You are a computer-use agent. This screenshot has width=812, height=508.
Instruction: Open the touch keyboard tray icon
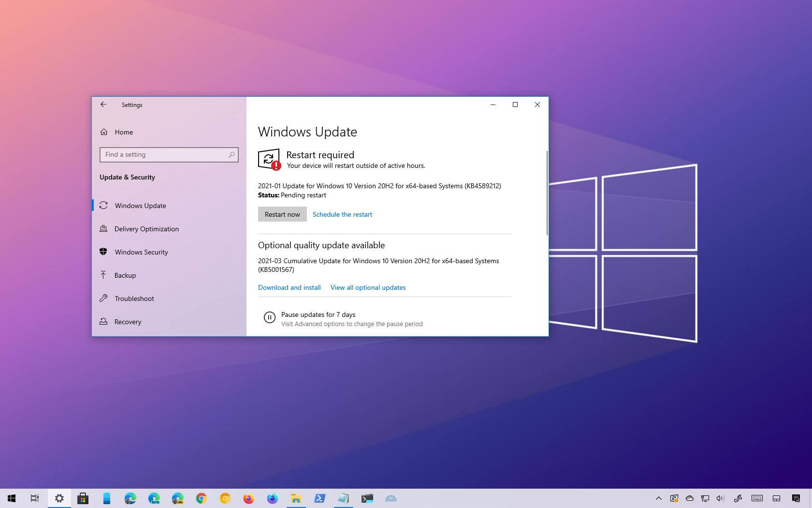point(757,498)
